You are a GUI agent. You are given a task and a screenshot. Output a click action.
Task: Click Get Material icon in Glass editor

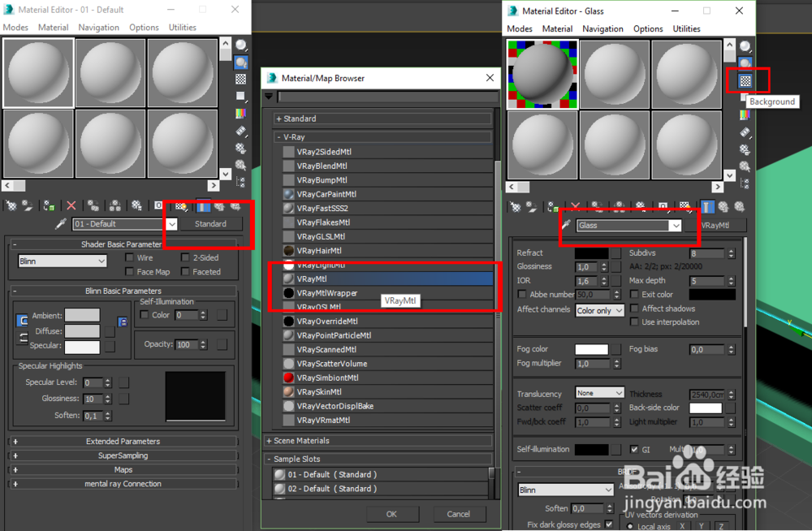[x=516, y=207]
